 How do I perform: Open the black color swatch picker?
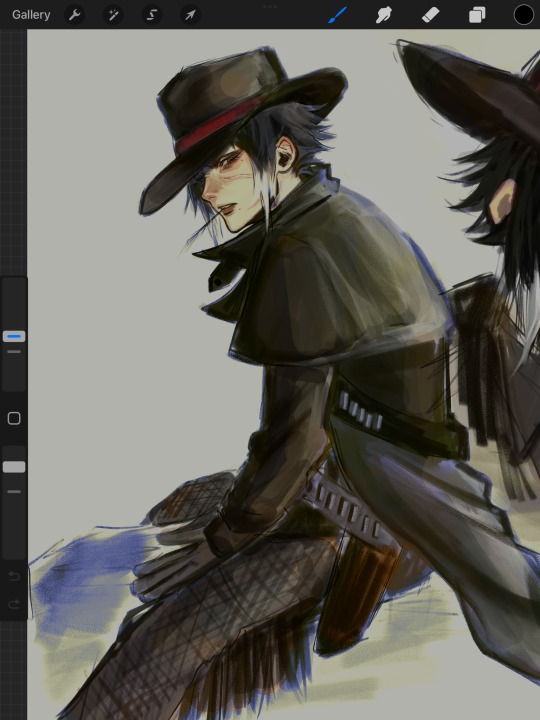pos(523,15)
